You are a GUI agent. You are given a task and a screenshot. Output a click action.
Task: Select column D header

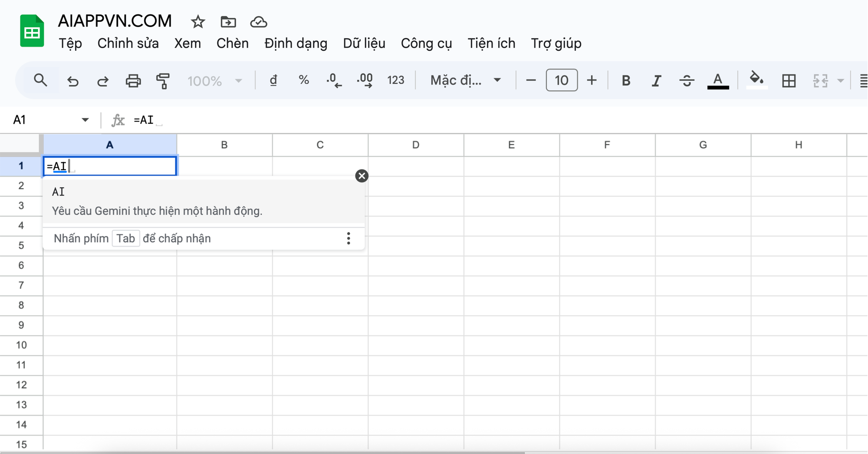tap(416, 145)
